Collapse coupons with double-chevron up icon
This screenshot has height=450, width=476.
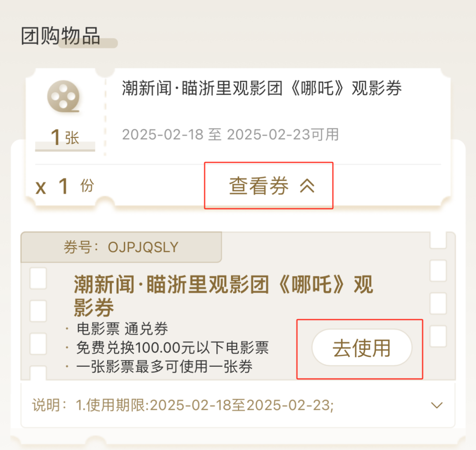307,186
